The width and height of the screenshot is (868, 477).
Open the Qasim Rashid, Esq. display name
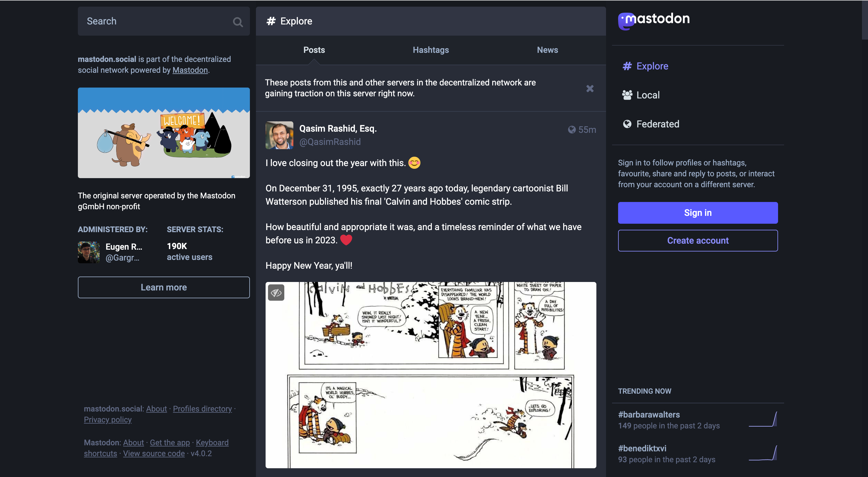(x=338, y=128)
